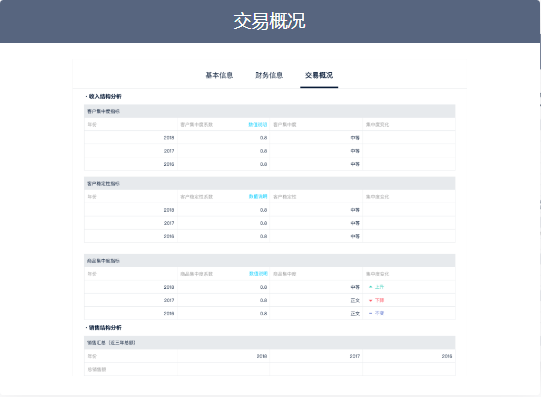Screen dimensions: 541x397
Task: Click the 客户集中度指标 table header
Action: click(269, 111)
